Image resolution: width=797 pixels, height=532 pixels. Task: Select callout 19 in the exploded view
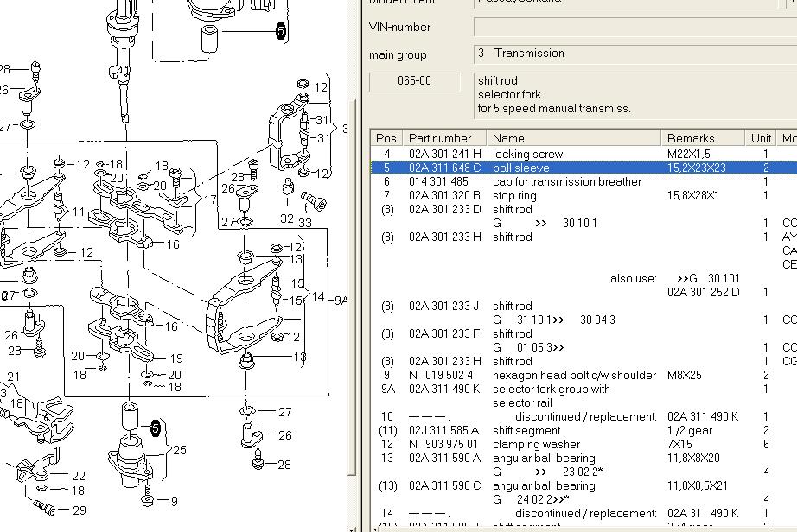pos(175,358)
